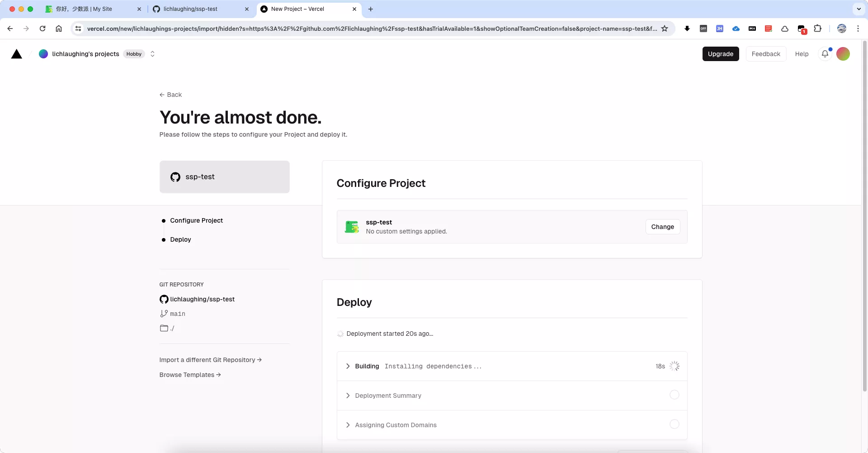Click the browser address bar URL

point(371,29)
